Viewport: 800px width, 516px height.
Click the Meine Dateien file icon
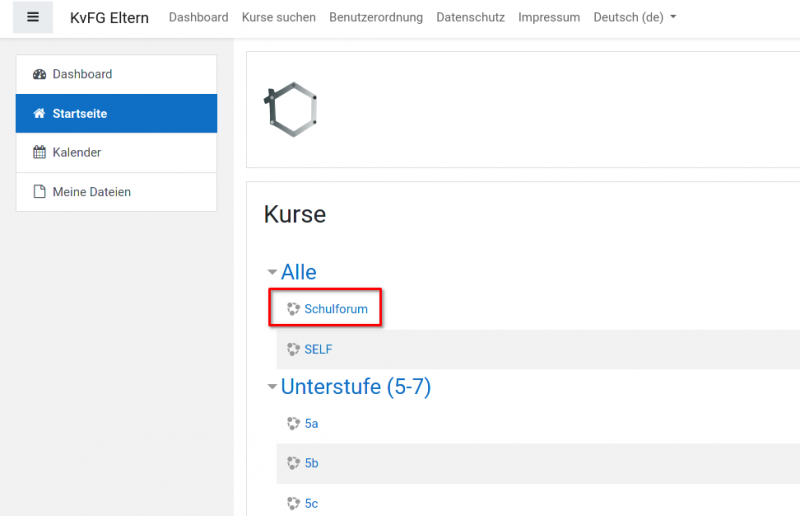[40, 192]
